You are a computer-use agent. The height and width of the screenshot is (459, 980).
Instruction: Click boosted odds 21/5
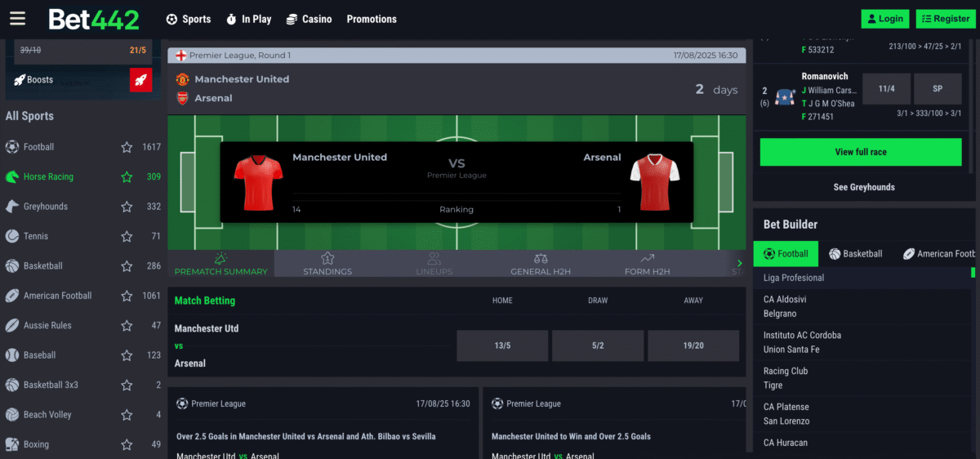click(x=137, y=51)
